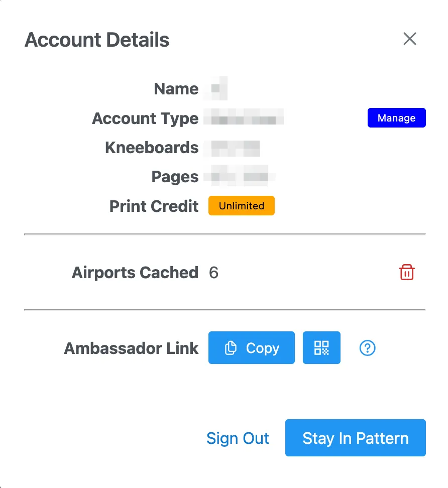
Task: Click the Name label
Action: (176, 89)
